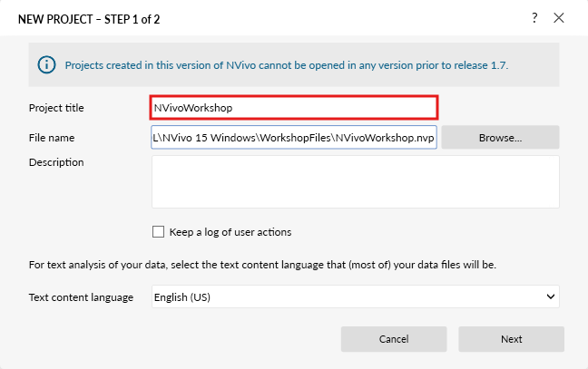The width and height of the screenshot is (588, 369).
Task: Click the 'Description' label
Action: [56, 162]
